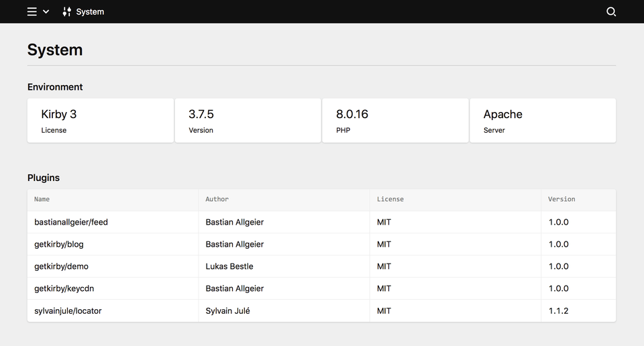
Task: Select the Apache Server card
Action: (x=543, y=121)
